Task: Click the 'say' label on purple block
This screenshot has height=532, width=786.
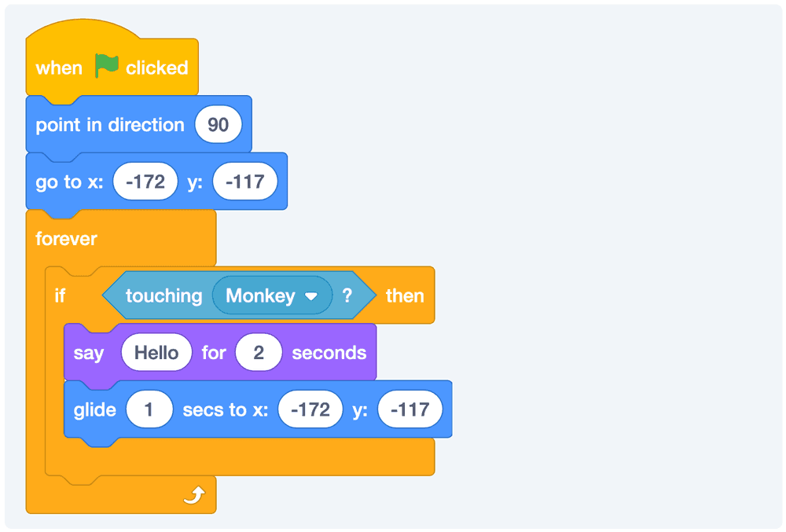Action: [x=88, y=353]
